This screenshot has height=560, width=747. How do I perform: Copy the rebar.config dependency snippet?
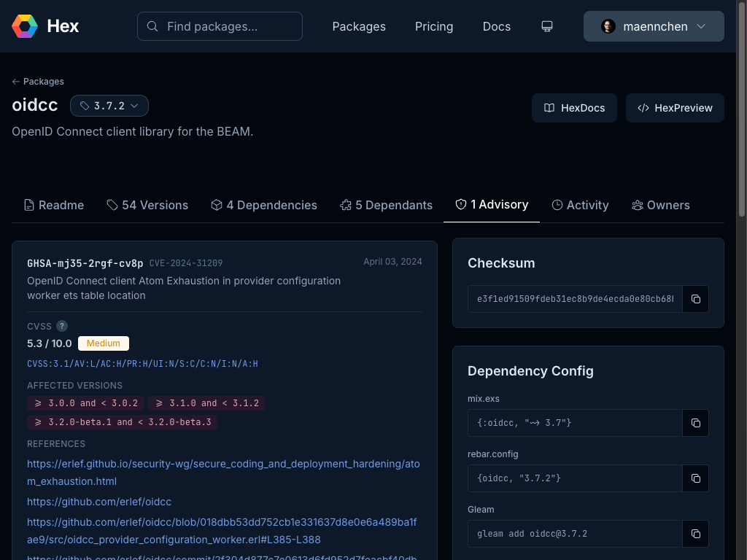tap(695, 478)
